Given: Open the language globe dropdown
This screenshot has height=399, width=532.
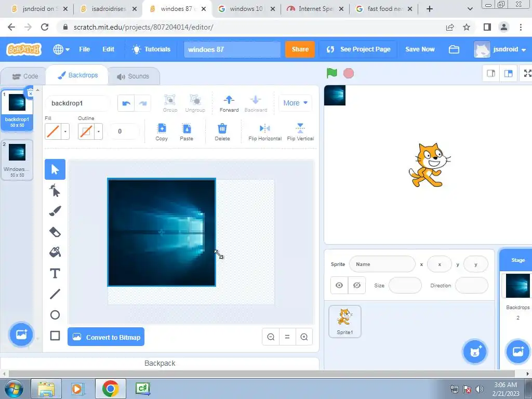Looking at the screenshot, I should coord(61,49).
